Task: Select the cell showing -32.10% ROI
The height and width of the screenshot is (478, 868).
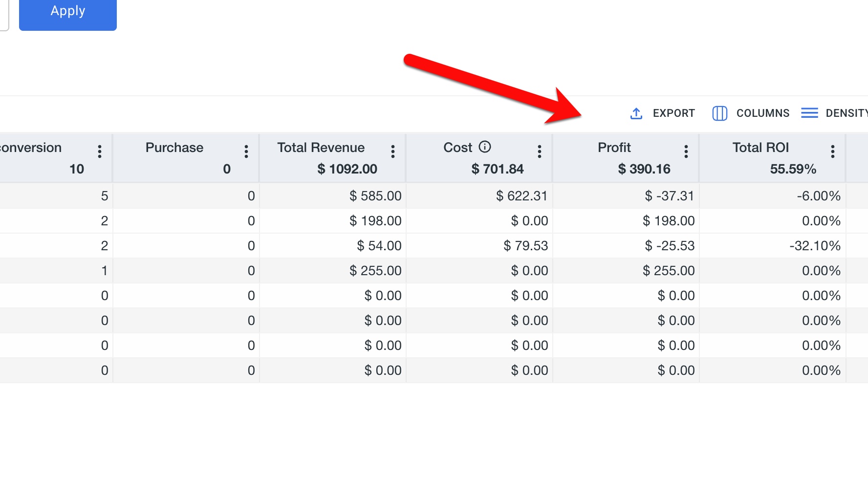Action: coord(815,246)
